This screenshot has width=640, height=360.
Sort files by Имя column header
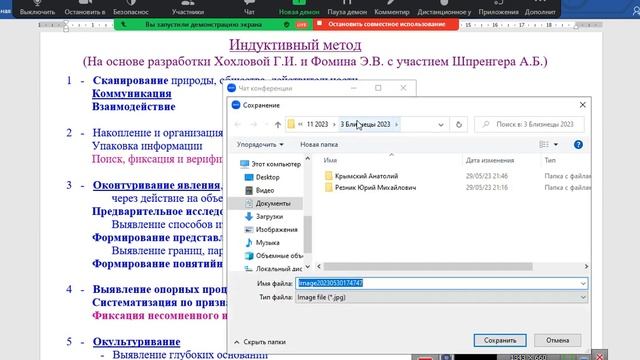pyautogui.click(x=330, y=160)
